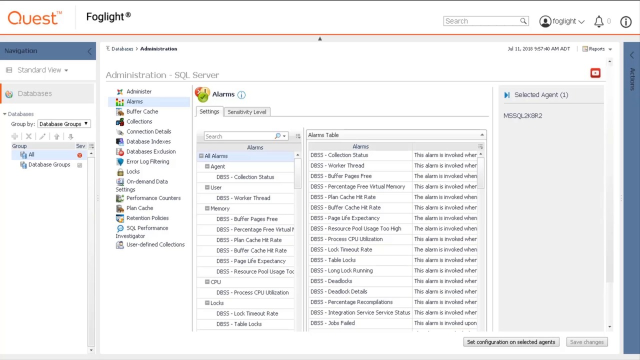
Task: Select the All group row
Action: tap(49, 155)
